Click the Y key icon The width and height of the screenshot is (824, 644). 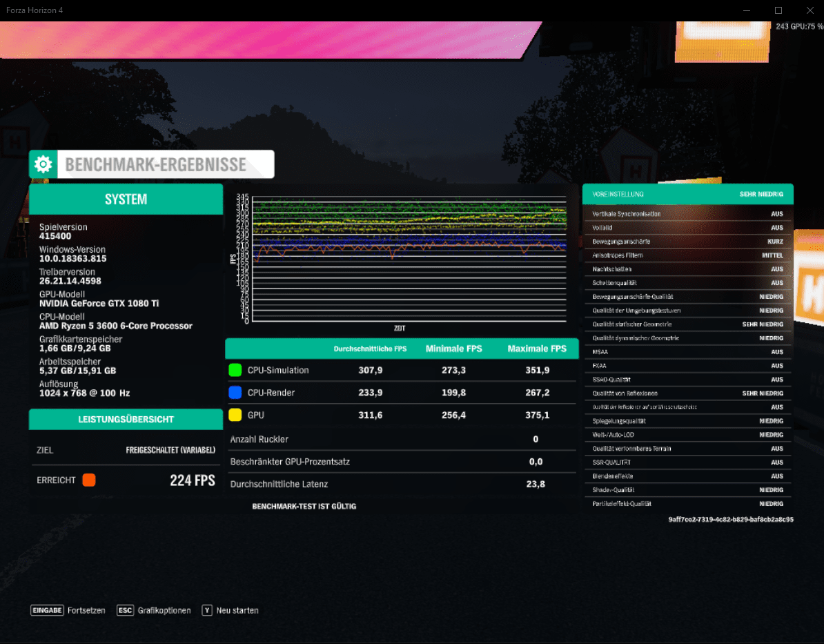click(207, 610)
